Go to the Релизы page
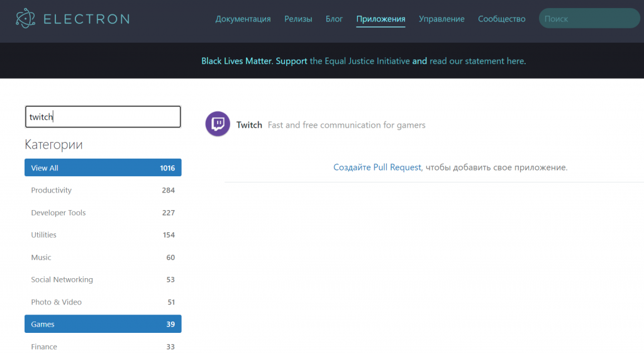This screenshot has height=353, width=644. tap(298, 19)
